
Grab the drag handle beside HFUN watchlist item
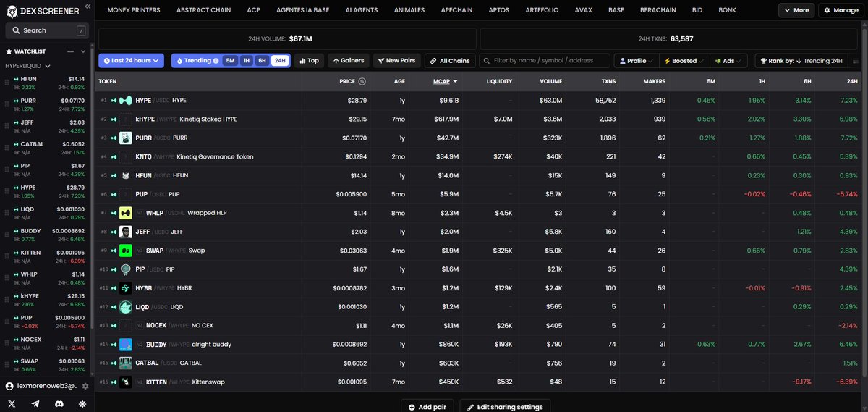[7, 83]
